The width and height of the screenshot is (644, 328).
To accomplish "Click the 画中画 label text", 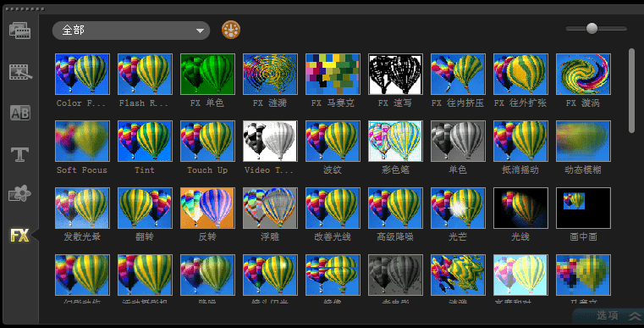I will [x=583, y=236].
